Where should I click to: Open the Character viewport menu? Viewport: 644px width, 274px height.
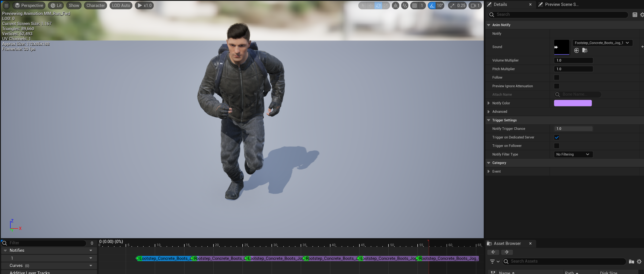(x=95, y=5)
